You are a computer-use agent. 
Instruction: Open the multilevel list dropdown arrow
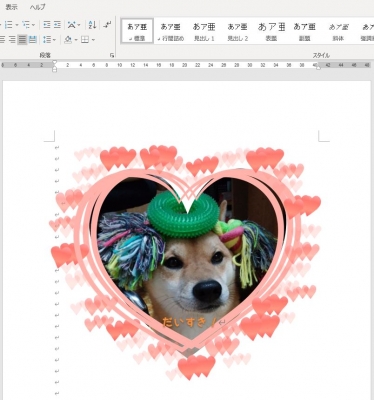tap(33, 25)
